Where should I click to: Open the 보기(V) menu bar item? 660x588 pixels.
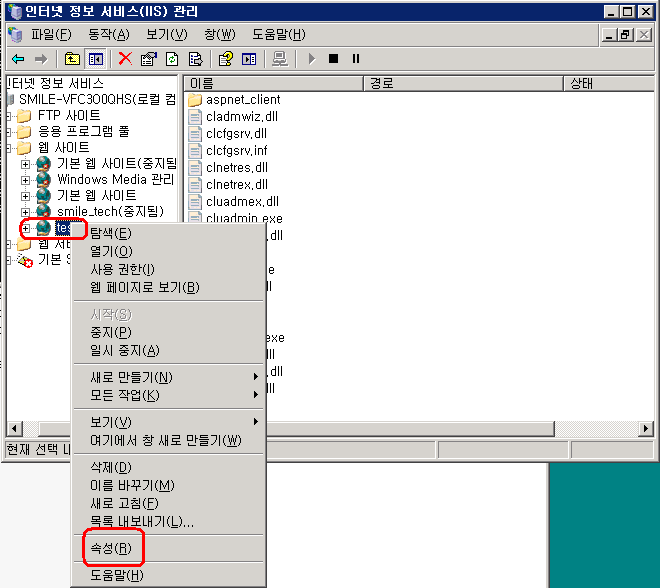pyautogui.click(x=166, y=35)
